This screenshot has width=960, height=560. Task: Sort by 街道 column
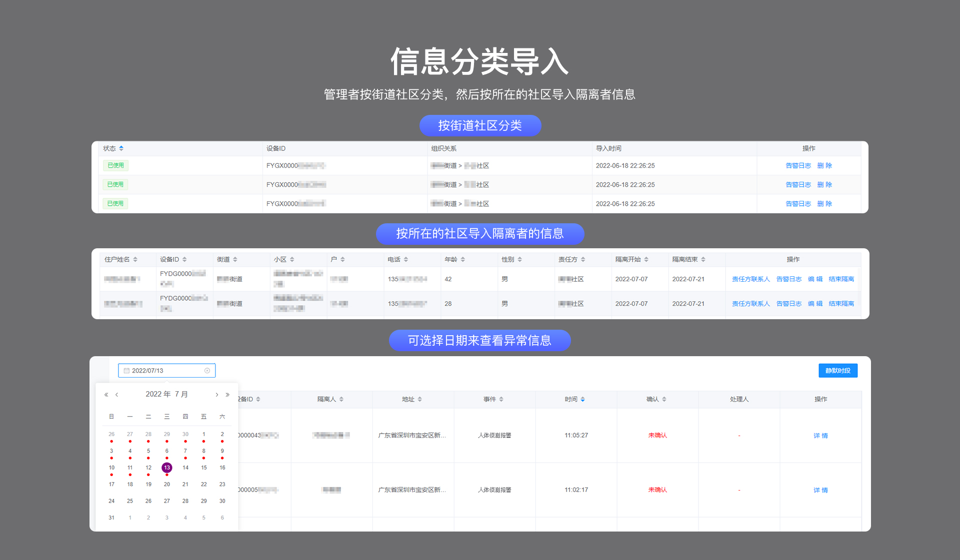[235, 259]
